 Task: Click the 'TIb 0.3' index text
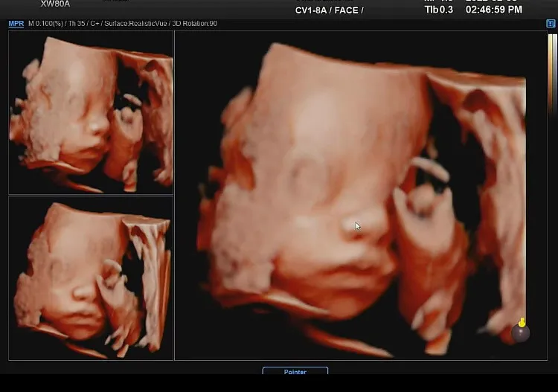point(439,10)
